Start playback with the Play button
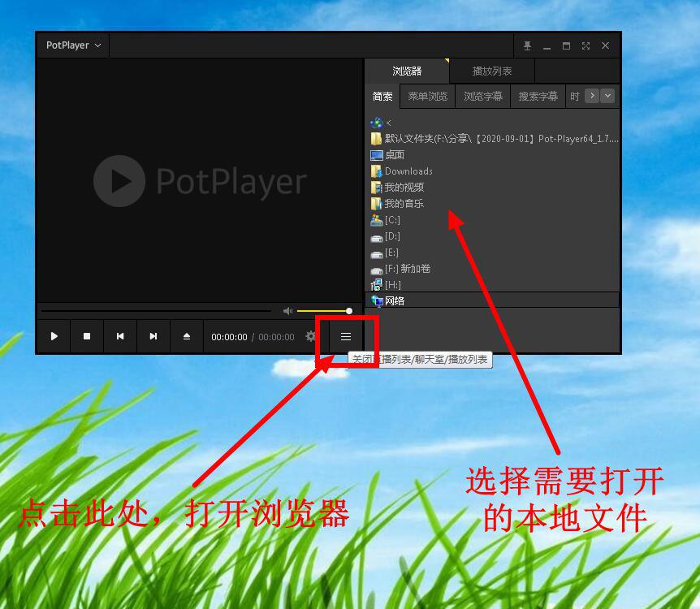This screenshot has height=609, width=700. pyautogui.click(x=54, y=336)
